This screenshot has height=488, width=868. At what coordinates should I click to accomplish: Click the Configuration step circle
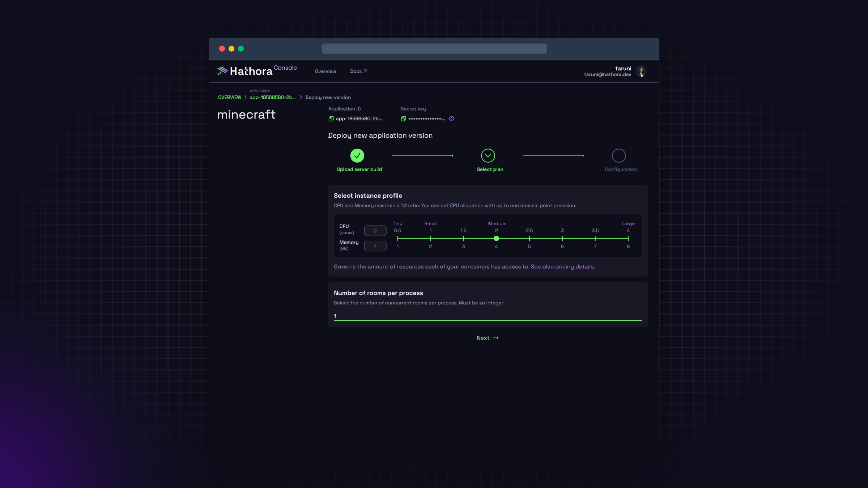click(x=619, y=156)
